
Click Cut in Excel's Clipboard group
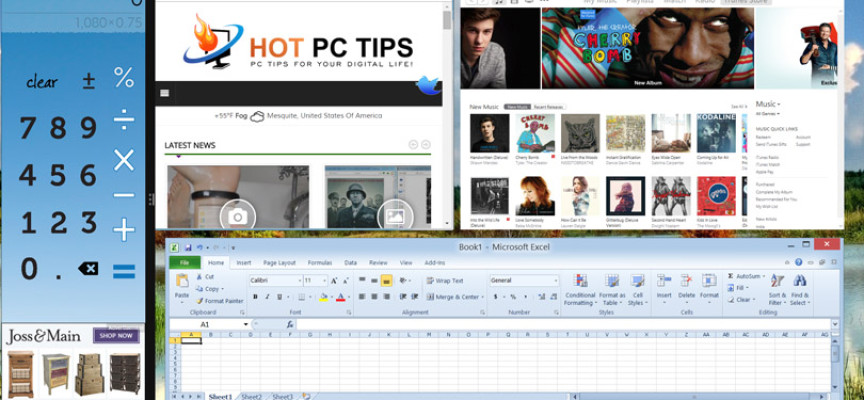pos(205,277)
